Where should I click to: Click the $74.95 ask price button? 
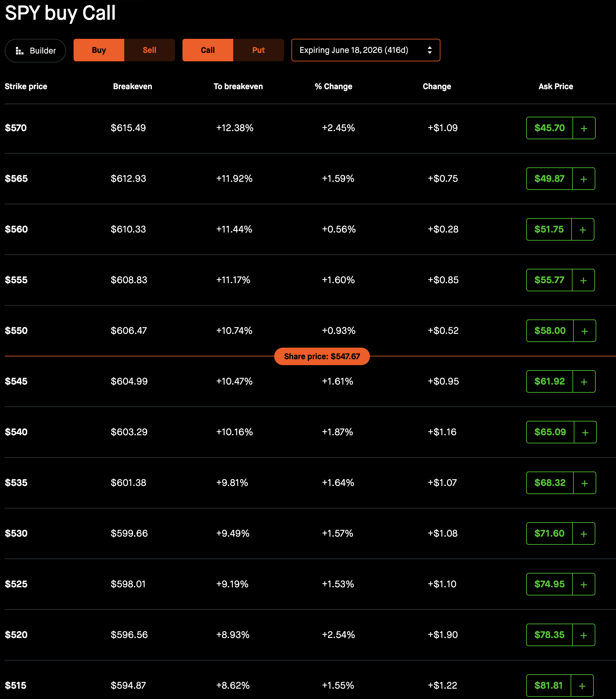coord(549,584)
